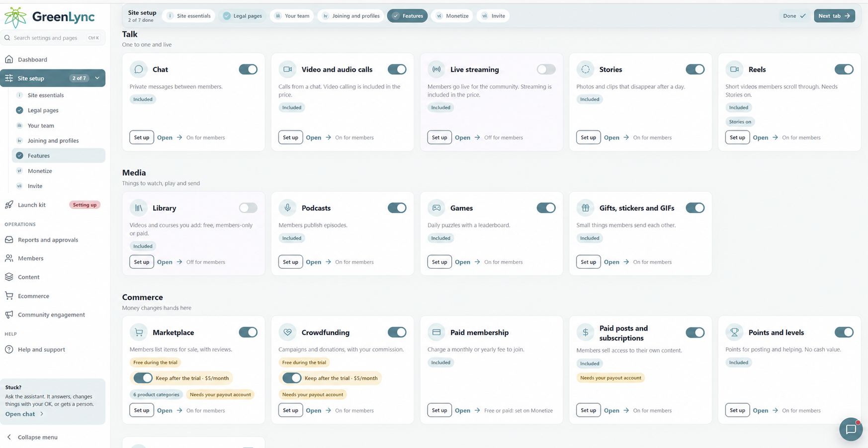Click the Points and levels trophy icon
Image resolution: width=868 pixels, height=448 pixels.
click(x=734, y=332)
